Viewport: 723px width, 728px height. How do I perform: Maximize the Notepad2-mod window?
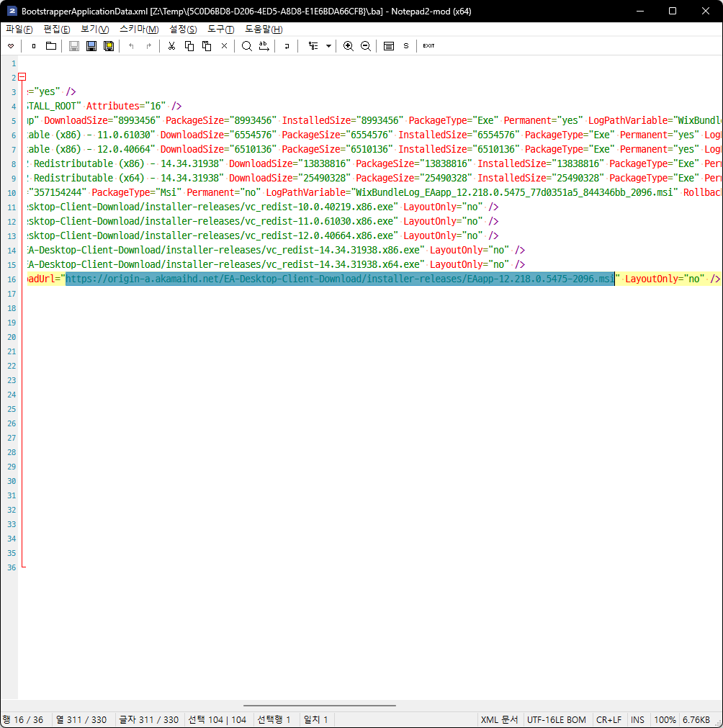[673, 11]
